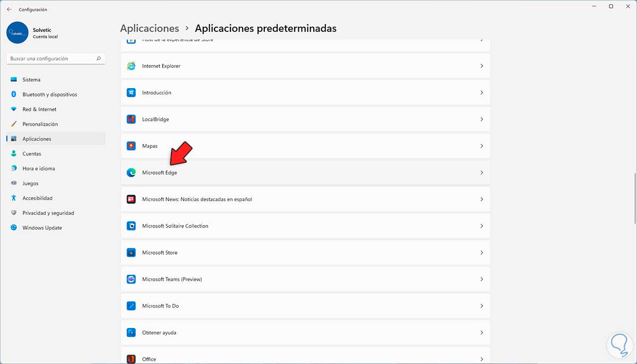Click the Microsoft Store icon
The image size is (637, 364).
tap(131, 253)
